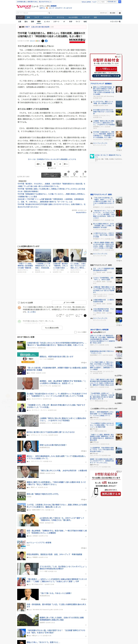138x644 pixels.
Task: Click the scroll-to-top arrow button
Action: (133, 398)
